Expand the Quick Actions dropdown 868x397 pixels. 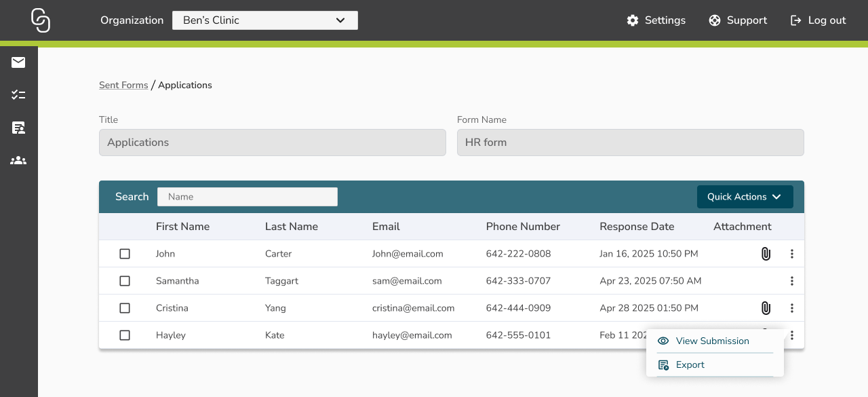(745, 197)
